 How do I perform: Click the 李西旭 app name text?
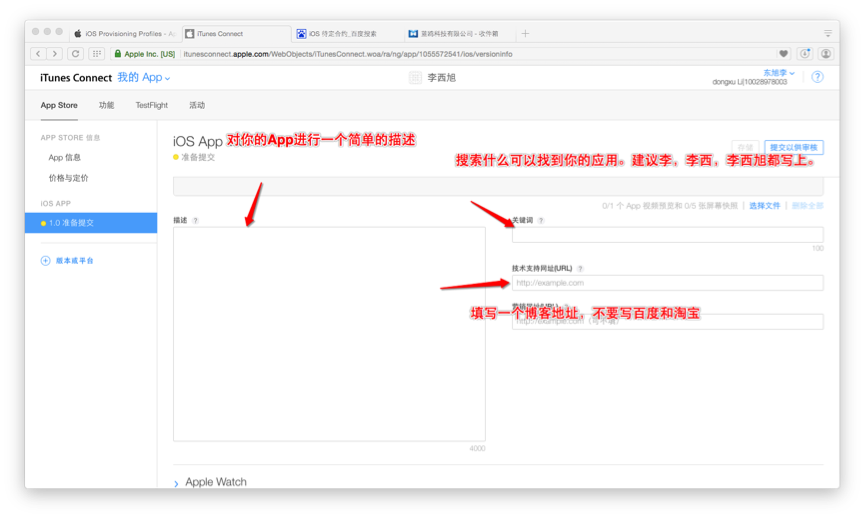[x=441, y=78]
